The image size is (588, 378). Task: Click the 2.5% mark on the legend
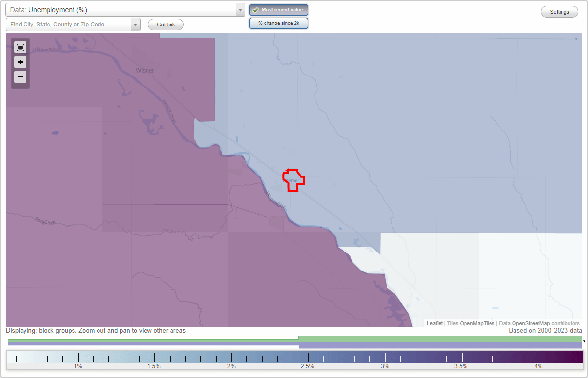(308, 357)
